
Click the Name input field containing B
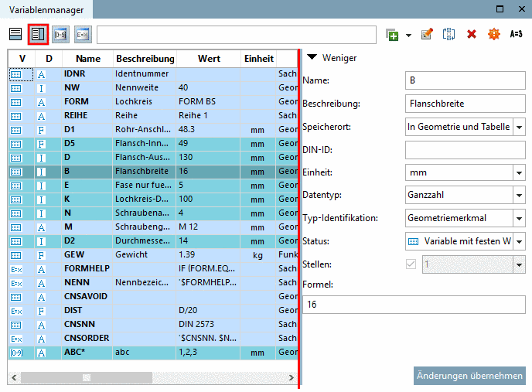pos(465,80)
